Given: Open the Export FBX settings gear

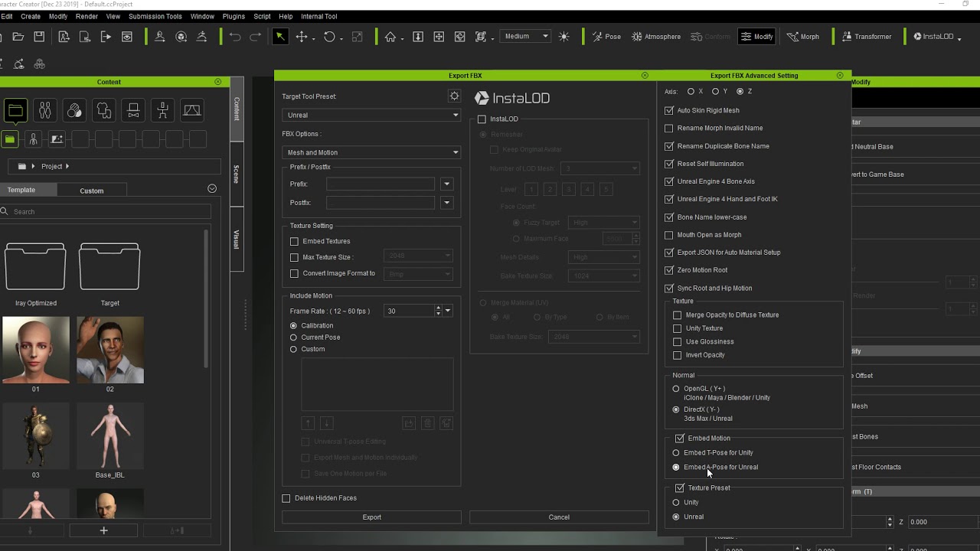Looking at the screenshot, I should click(454, 96).
